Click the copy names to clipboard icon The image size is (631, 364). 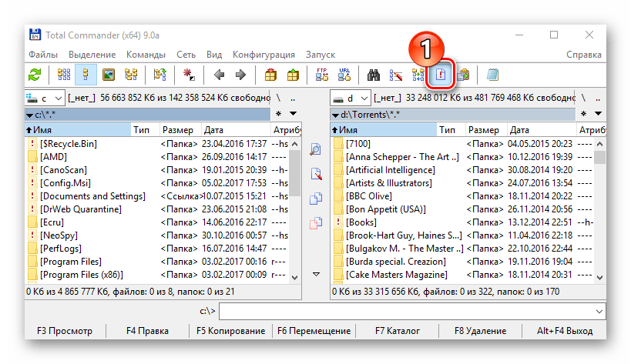[463, 75]
